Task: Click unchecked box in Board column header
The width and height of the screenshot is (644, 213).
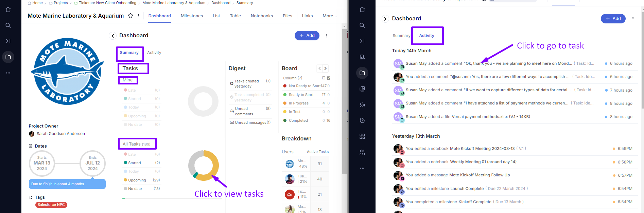Action: (x=324, y=78)
